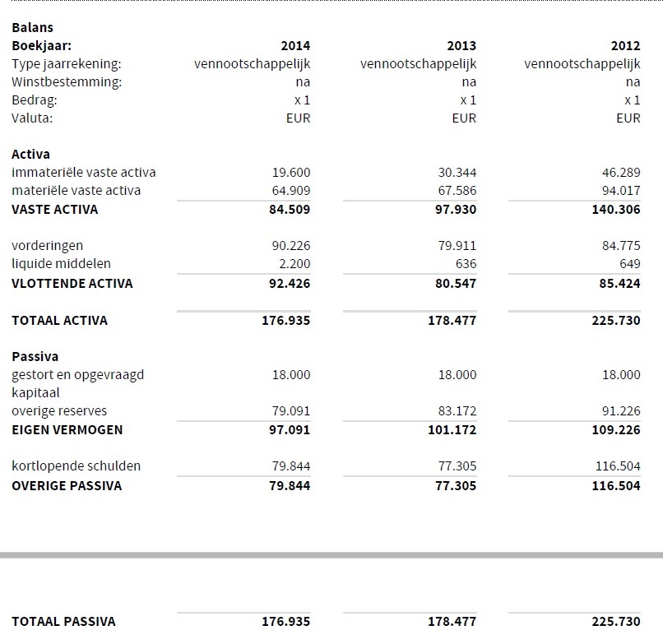663x644 pixels.
Task: Click the overige reserves value for 2013
Action: tap(457, 411)
